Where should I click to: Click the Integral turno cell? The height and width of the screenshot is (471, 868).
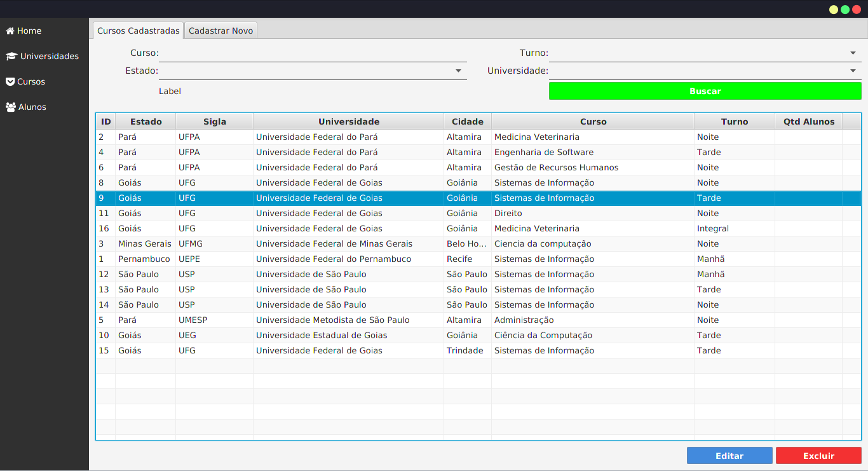[x=735, y=228]
